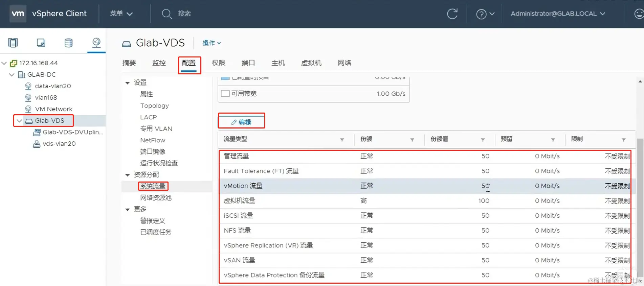Screen dimensions: 644x286
Task: Toggle the 可用带宽 legend checkbox
Action: coord(225,94)
